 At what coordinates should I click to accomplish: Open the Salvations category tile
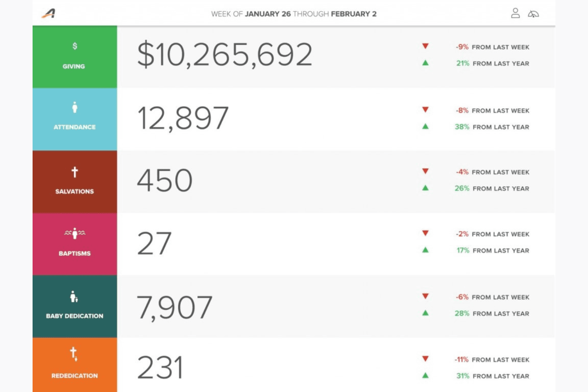[x=75, y=182]
